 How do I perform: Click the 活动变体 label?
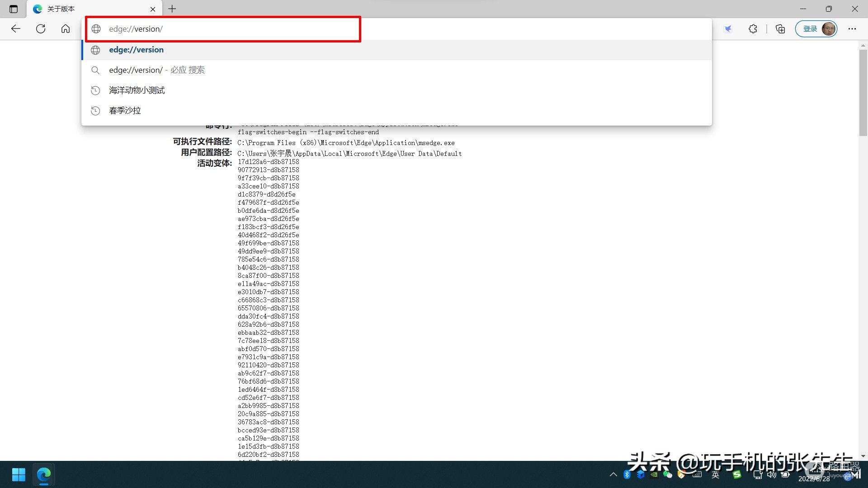214,163
